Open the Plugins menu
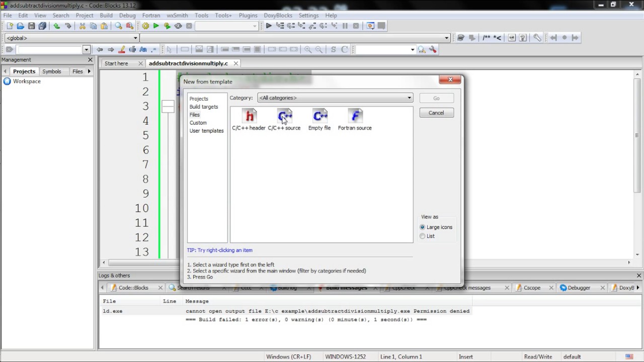The height and width of the screenshot is (362, 644). pyautogui.click(x=248, y=16)
